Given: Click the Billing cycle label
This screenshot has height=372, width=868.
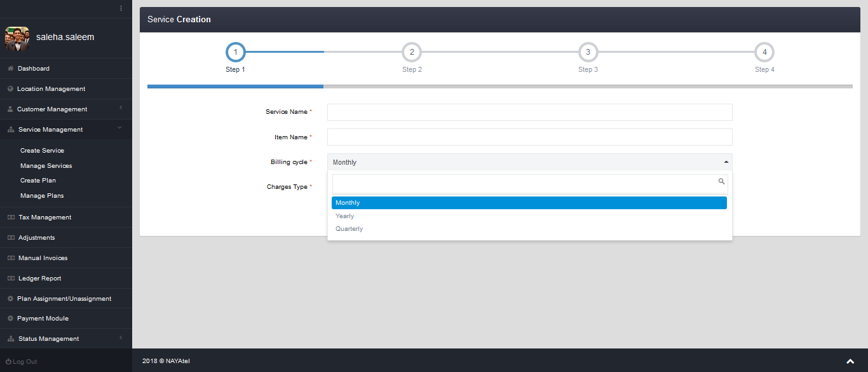Looking at the screenshot, I should coord(291,162).
